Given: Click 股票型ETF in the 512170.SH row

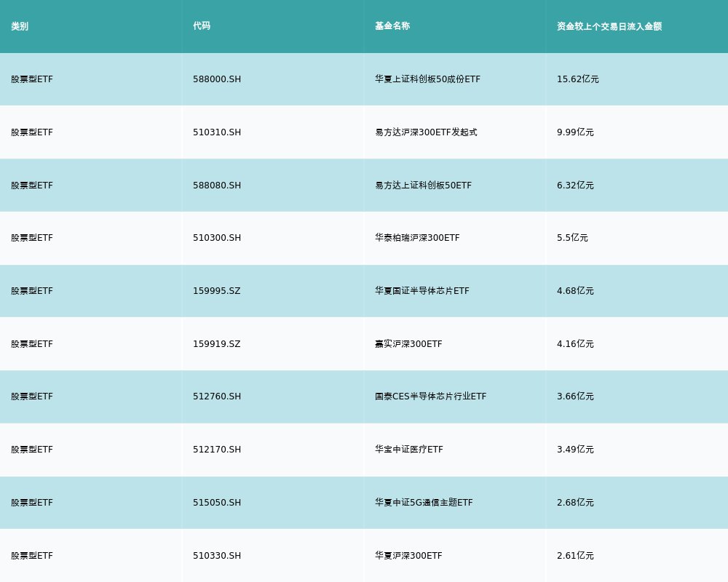Looking at the screenshot, I should pos(32,450).
